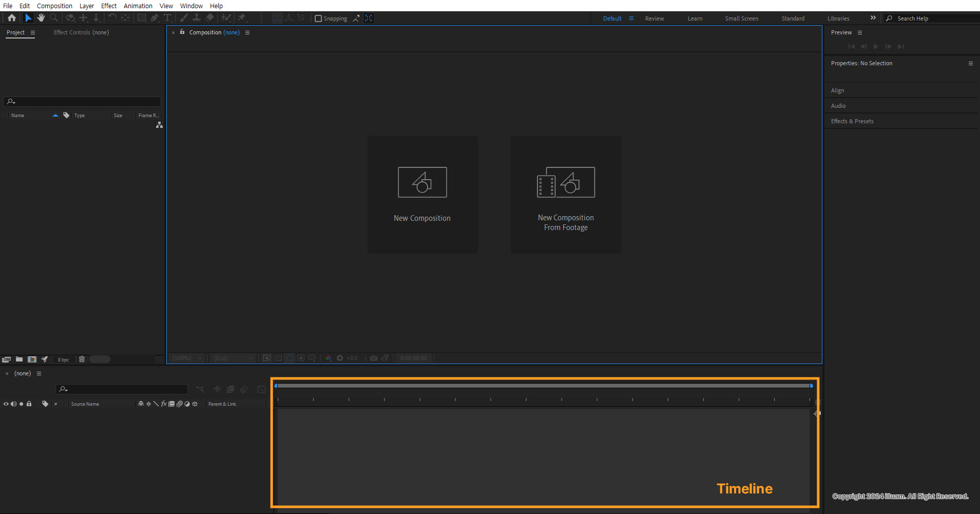Image resolution: width=980 pixels, height=514 pixels.
Task: Switch to the Small Screen workspace
Action: (741, 18)
